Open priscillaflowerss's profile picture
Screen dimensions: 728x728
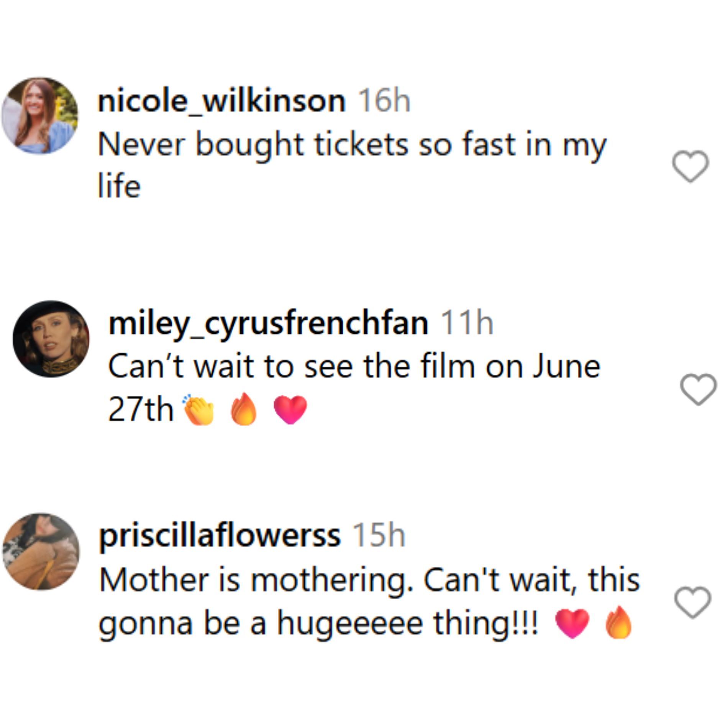pyautogui.click(x=41, y=552)
